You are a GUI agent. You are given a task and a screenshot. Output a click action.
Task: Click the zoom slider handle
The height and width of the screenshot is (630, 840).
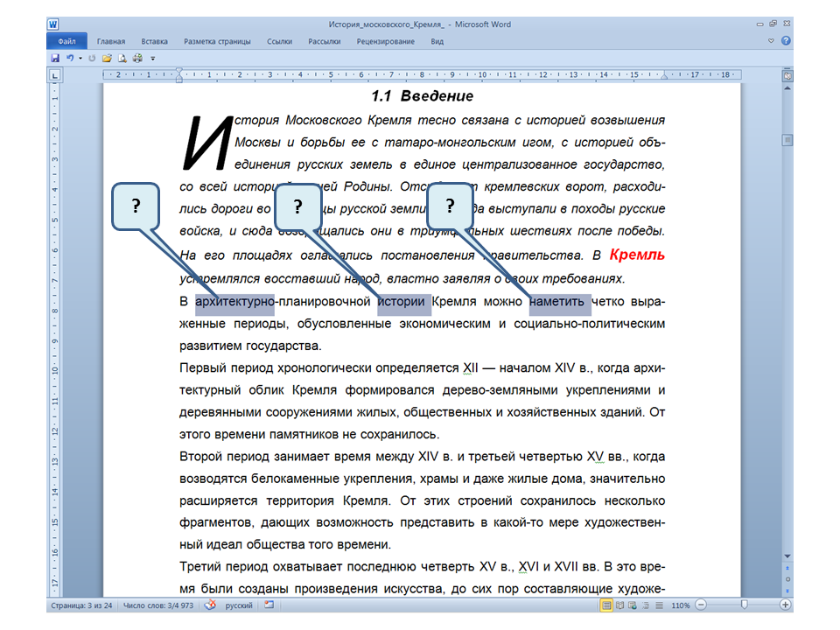[x=744, y=605]
